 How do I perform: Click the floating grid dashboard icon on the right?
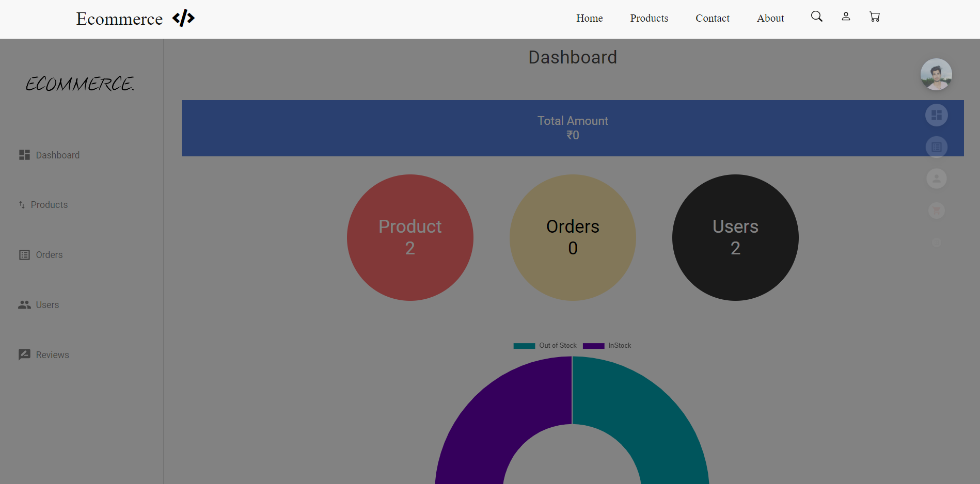click(x=936, y=115)
